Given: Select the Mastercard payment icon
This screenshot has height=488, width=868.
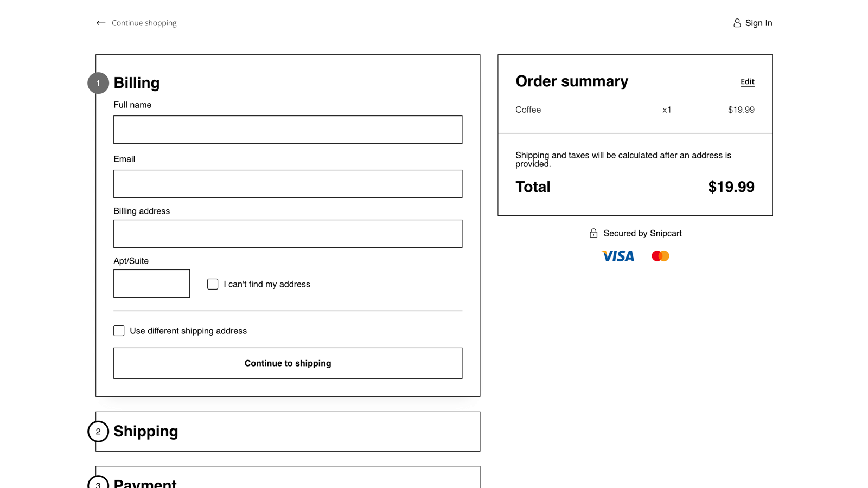Looking at the screenshot, I should pyautogui.click(x=660, y=255).
